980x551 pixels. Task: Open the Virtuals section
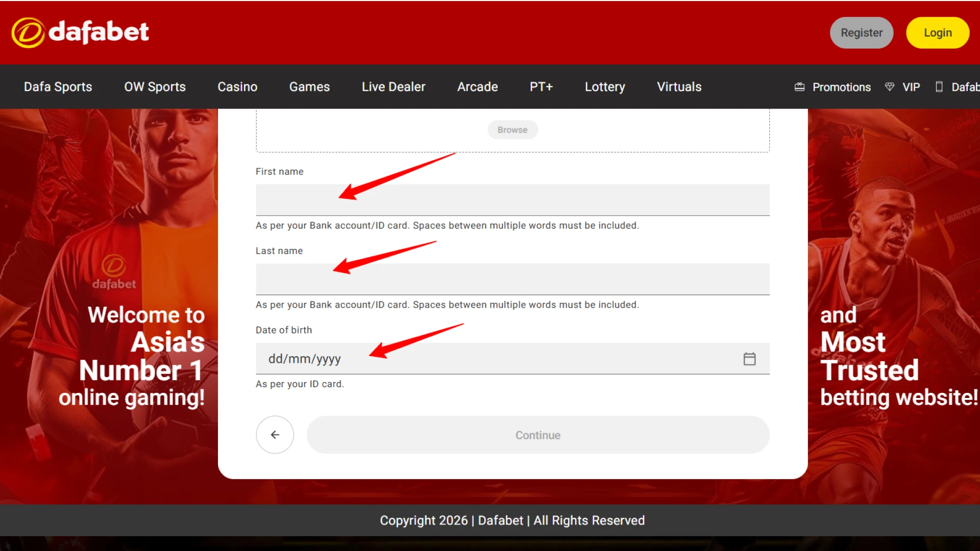[679, 87]
